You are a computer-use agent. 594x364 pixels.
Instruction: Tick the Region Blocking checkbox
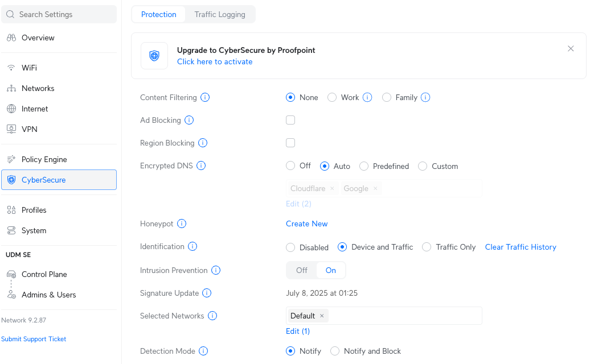[x=290, y=143]
